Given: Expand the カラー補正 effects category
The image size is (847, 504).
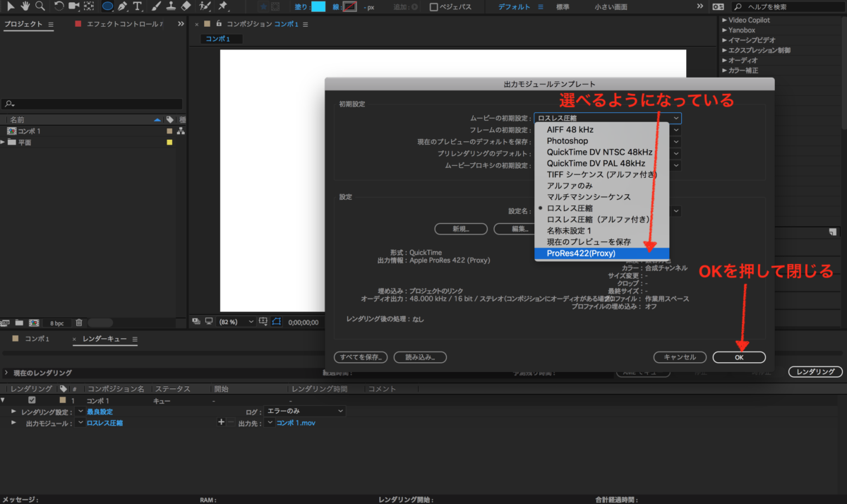Looking at the screenshot, I should [723, 71].
